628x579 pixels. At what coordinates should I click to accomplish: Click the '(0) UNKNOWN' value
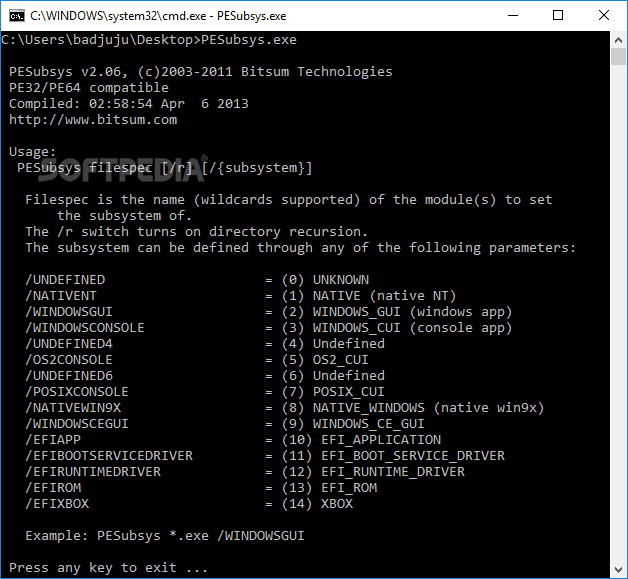[x=325, y=280]
